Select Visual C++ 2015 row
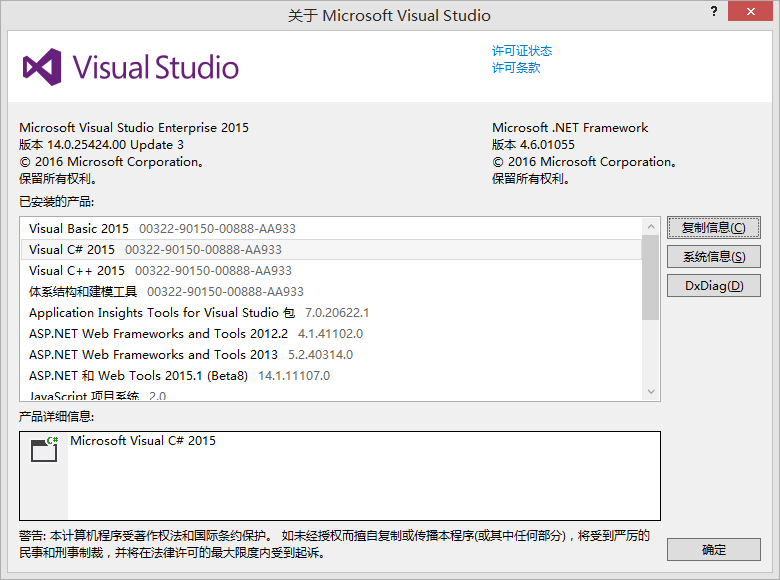The image size is (780, 580). (x=331, y=271)
